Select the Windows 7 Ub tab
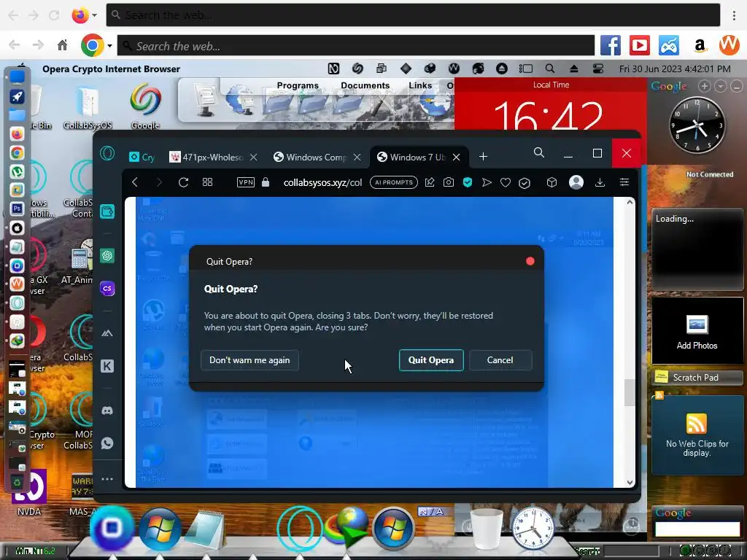 (413, 157)
